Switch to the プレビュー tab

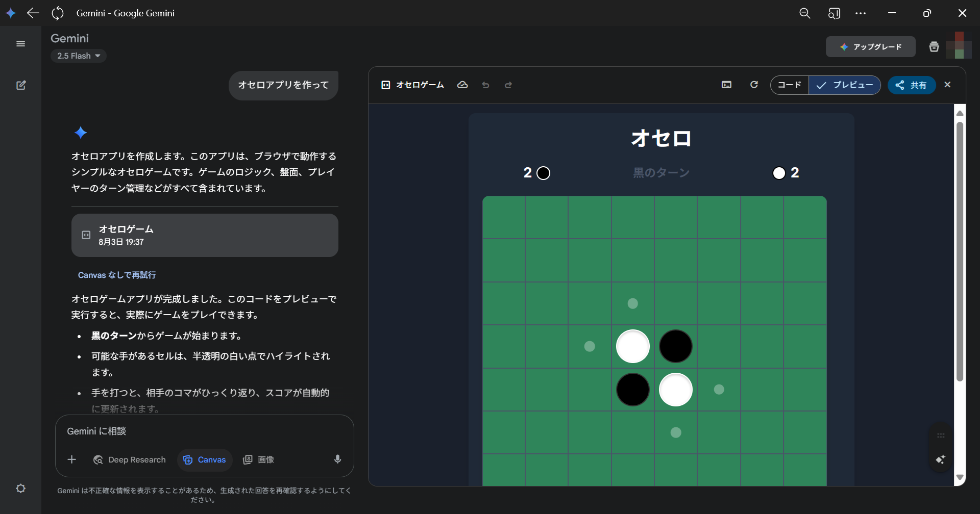coord(845,85)
